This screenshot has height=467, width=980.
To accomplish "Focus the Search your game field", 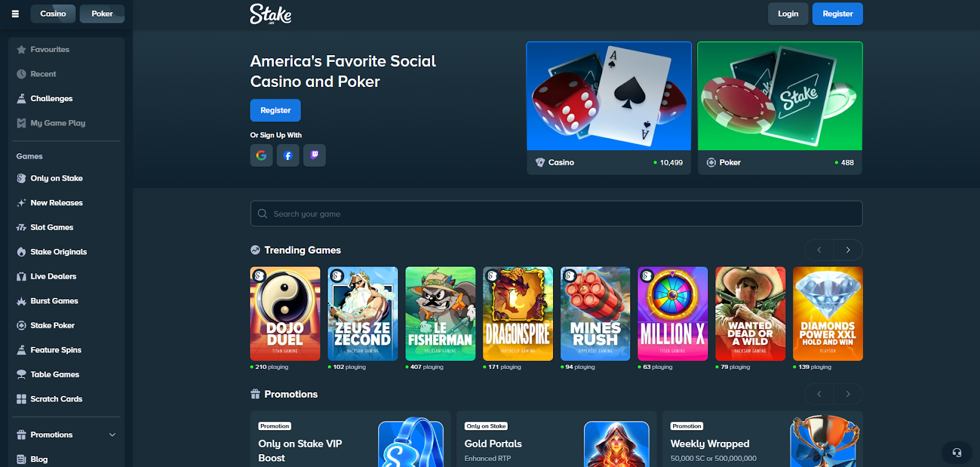I will pyautogui.click(x=556, y=214).
